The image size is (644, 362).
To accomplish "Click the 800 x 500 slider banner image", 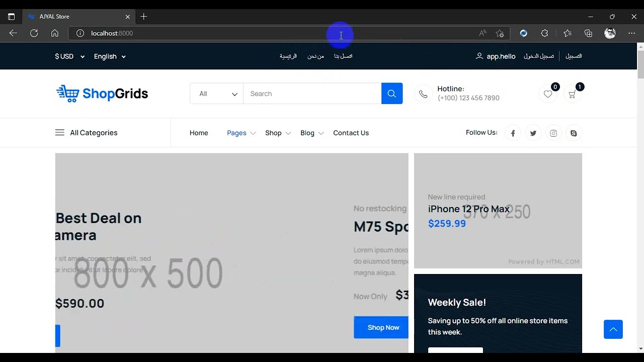I will 231,253.
